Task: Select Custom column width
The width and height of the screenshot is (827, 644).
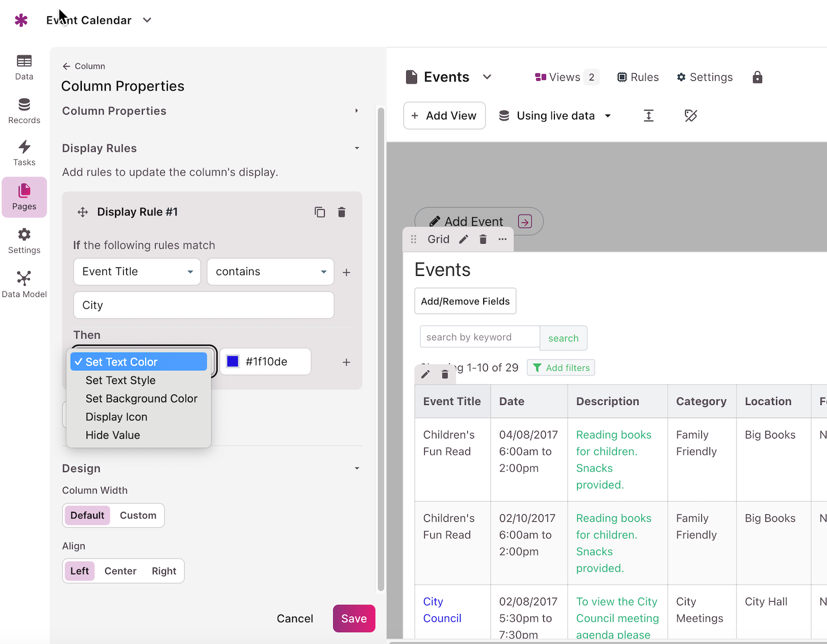Action: pyautogui.click(x=138, y=515)
